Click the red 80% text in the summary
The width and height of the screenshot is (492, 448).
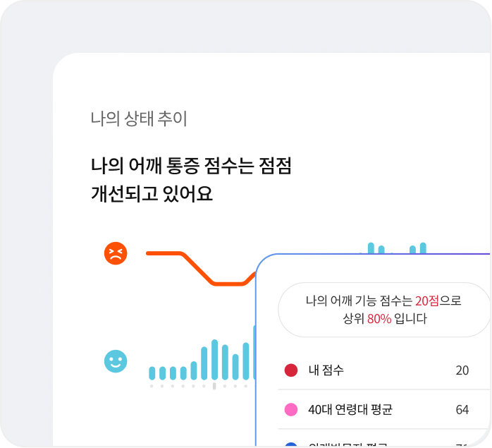[x=379, y=319]
